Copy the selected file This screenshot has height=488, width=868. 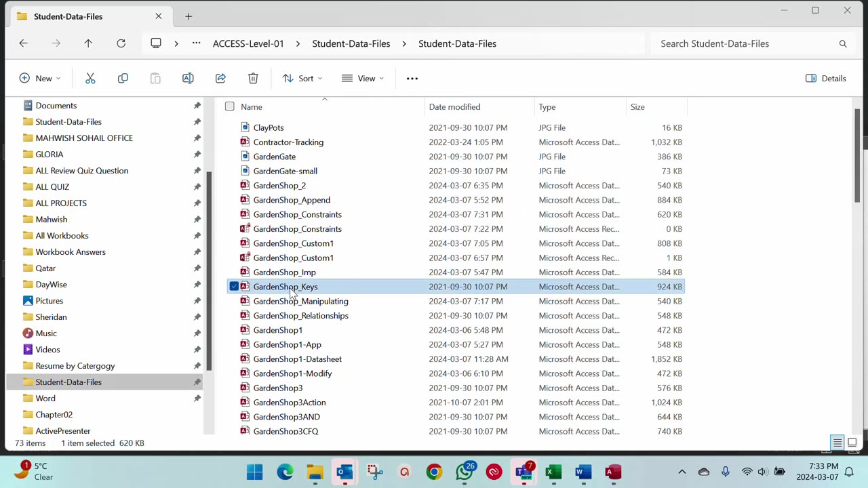coord(123,79)
